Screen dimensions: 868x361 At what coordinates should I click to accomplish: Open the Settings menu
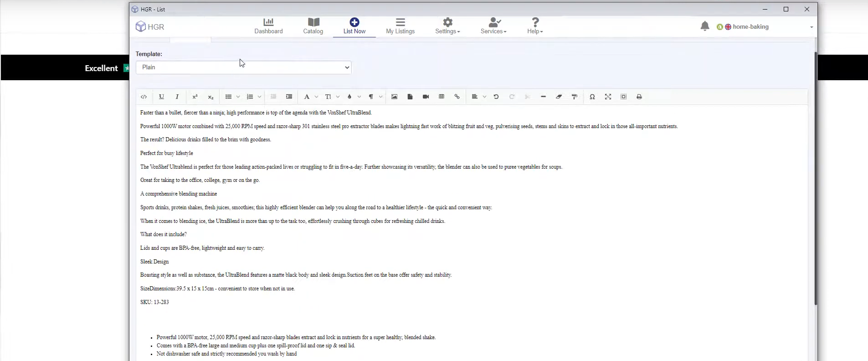tap(447, 26)
